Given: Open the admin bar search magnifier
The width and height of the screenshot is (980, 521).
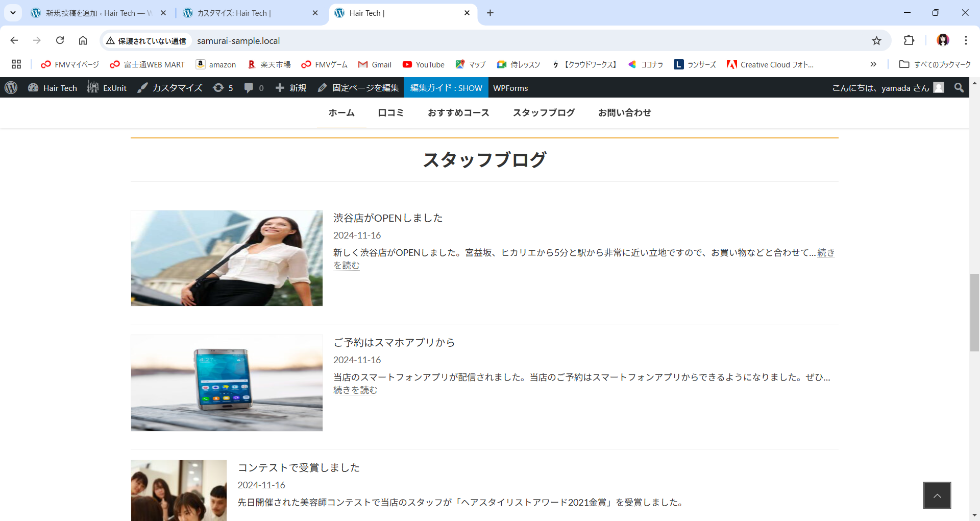Looking at the screenshot, I should click(959, 88).
